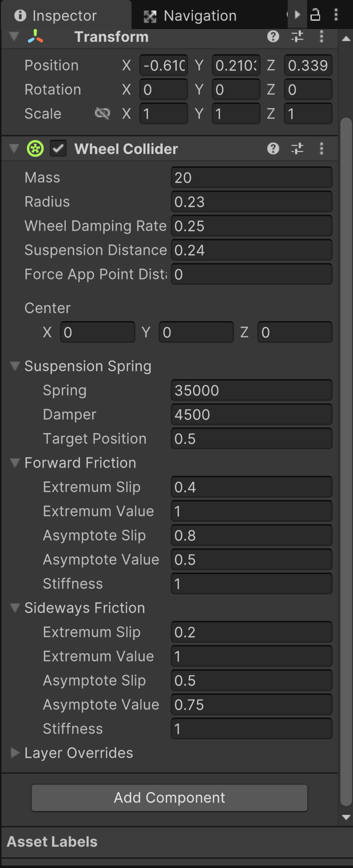
Task: Collapse the Suspension Spring section
Action: [15, 367]
